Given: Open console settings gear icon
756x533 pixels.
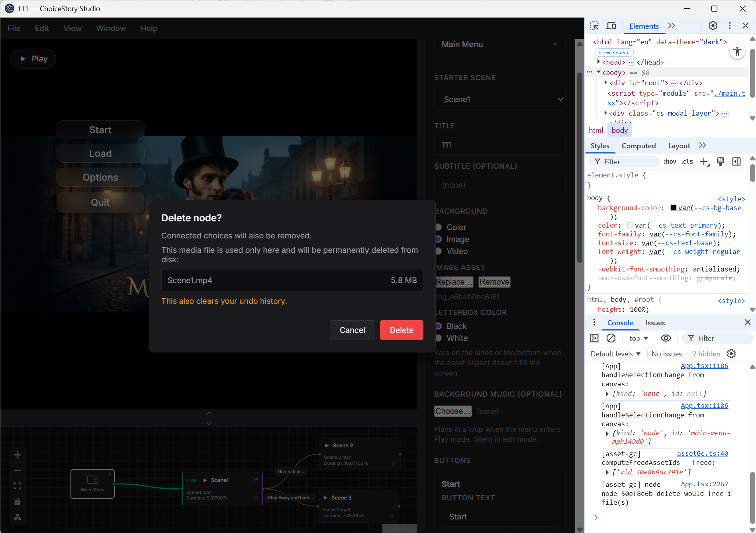Looking at the screenshot, I should pos(731,354).
